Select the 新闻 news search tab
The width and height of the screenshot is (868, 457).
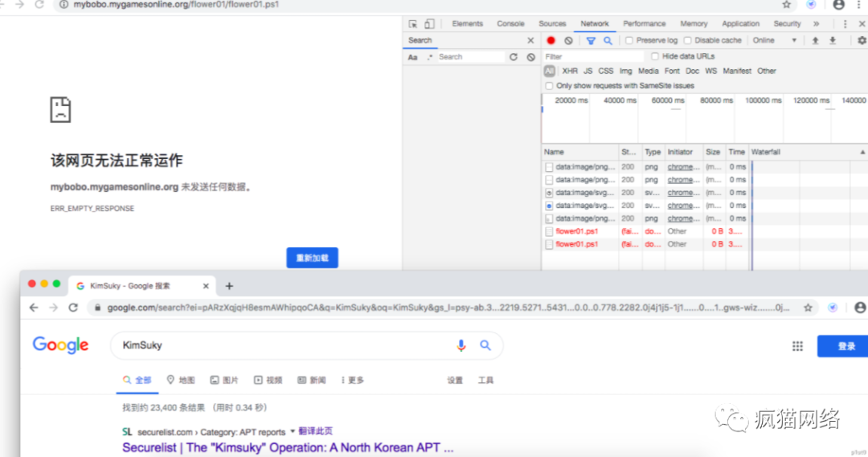pos(312,380)
